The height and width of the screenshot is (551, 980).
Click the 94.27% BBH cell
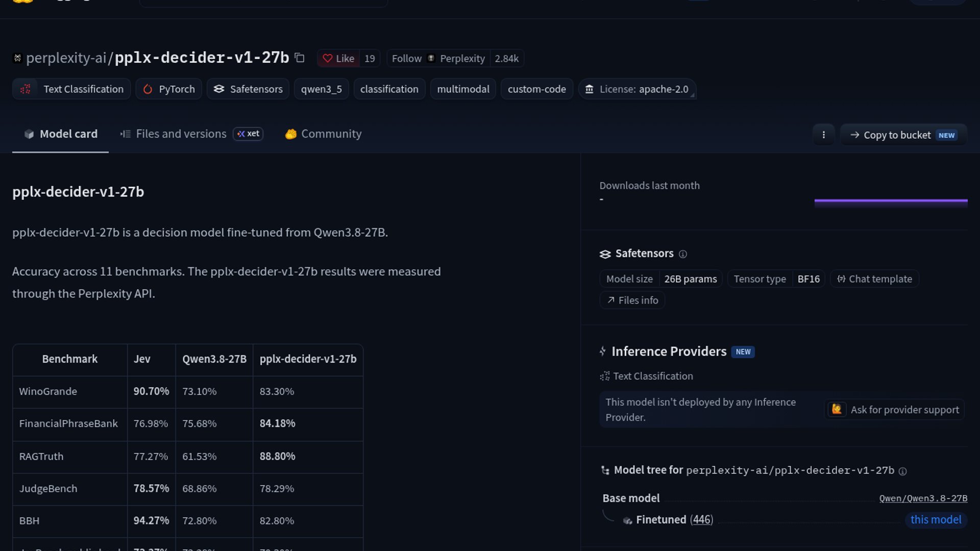[x=151, y=521]
